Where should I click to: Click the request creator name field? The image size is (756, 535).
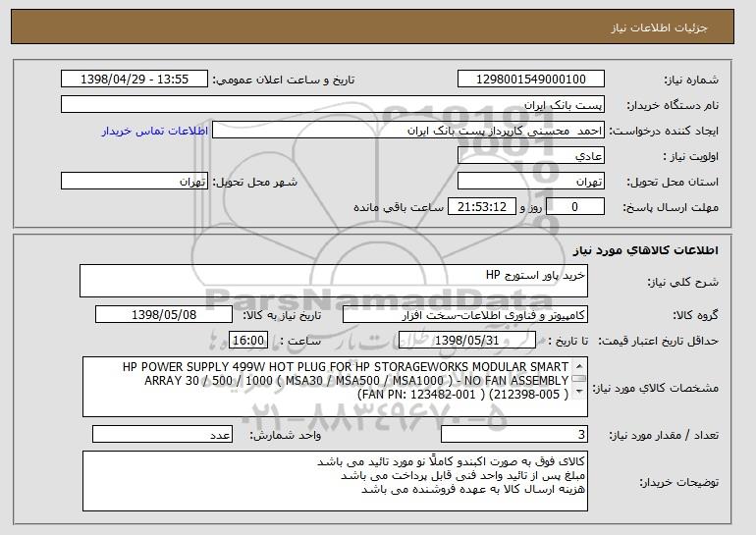408,131
